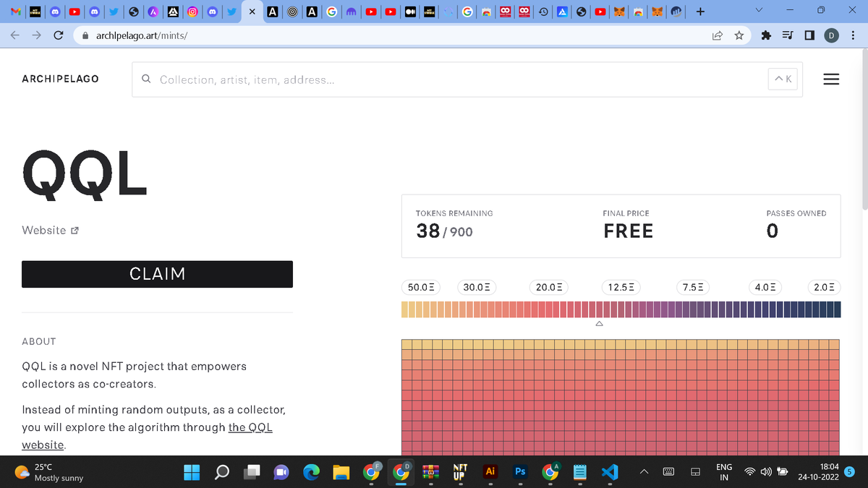Select the 7.5Ξ price label
Image resolution: width=868 pixels, height=488 pixels.
click(x=693, y=287)
